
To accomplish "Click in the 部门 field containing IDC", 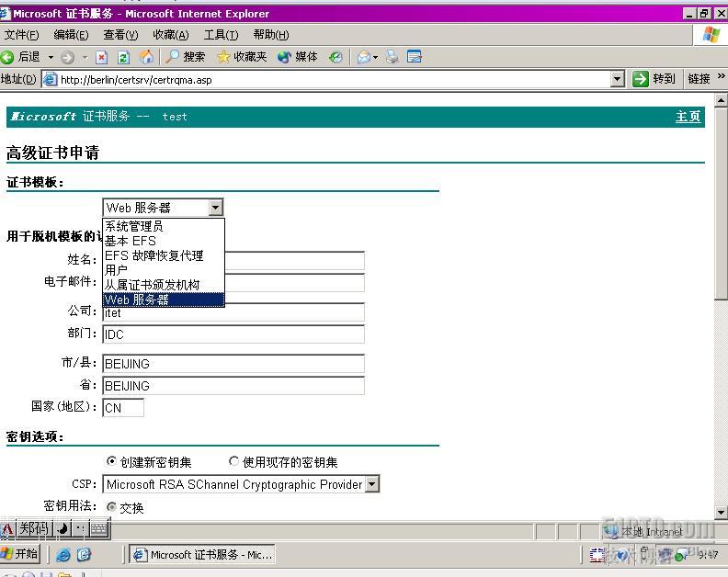I will click(233, 334).
